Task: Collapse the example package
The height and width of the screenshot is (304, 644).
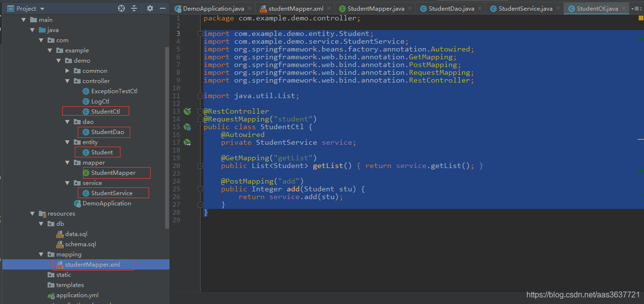Action: [50, 51]
